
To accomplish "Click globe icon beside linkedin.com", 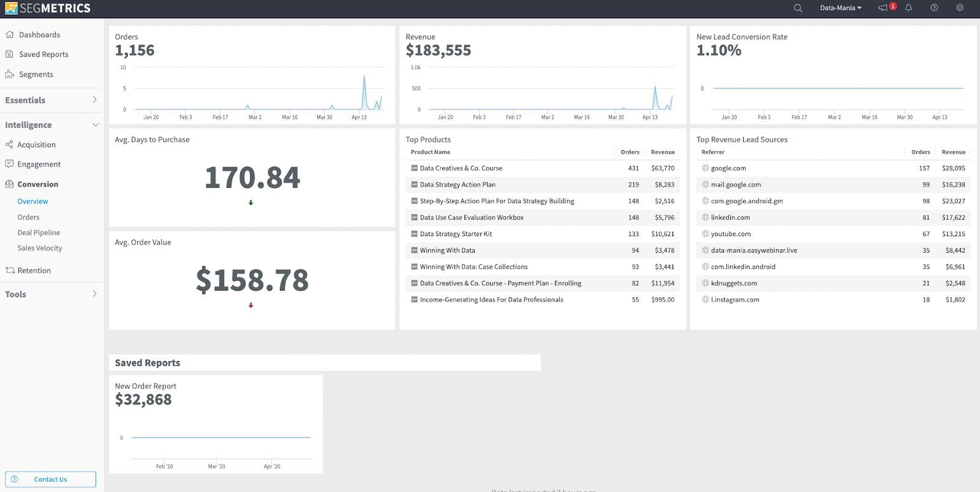I will tap(705, 217).
